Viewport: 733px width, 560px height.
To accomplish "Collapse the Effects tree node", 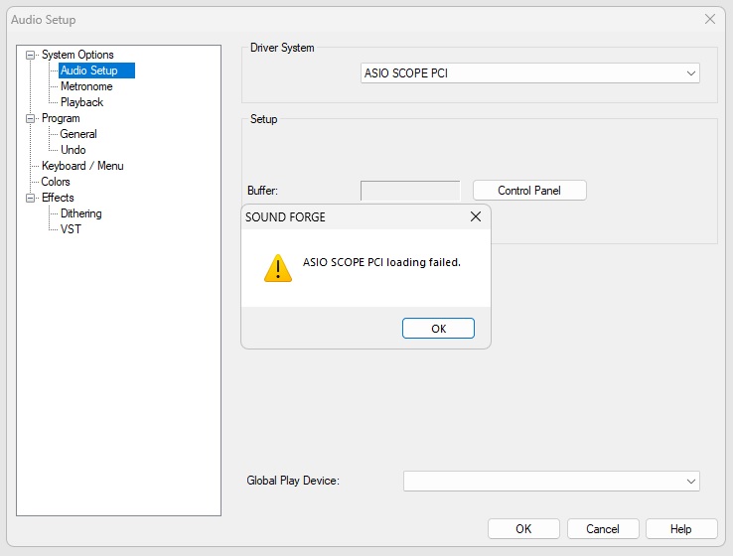I will click(x=31, y=199).
